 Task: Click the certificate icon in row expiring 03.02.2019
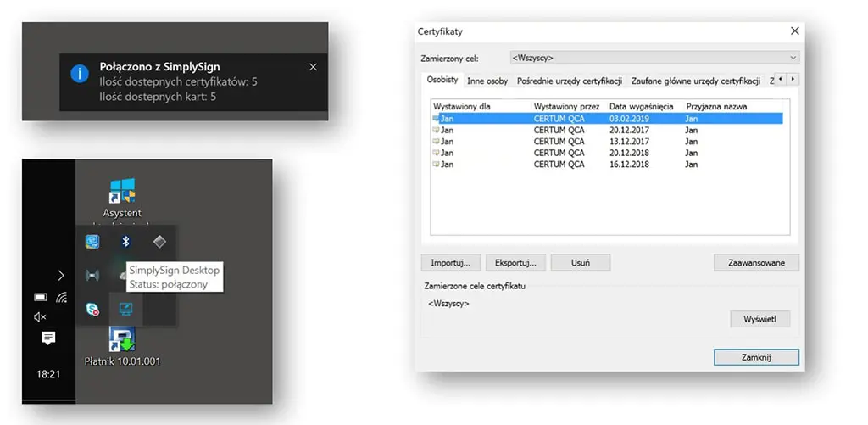[437, 118]
